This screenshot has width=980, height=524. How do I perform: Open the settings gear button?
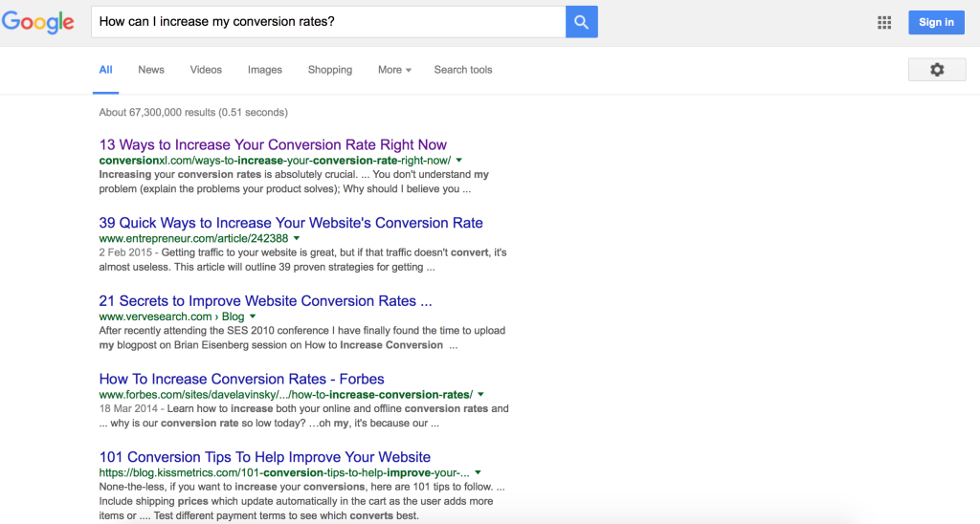pyautogui.click(x=936, y=70)
